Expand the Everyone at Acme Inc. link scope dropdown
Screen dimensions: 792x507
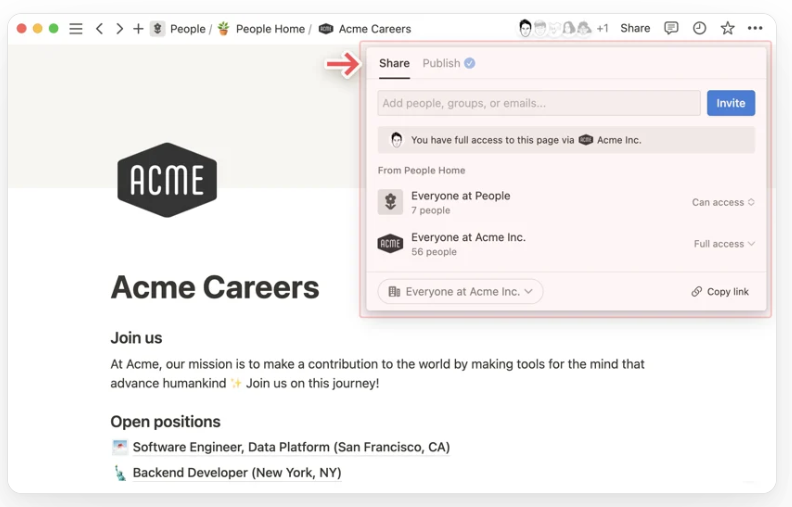(460, 291)
